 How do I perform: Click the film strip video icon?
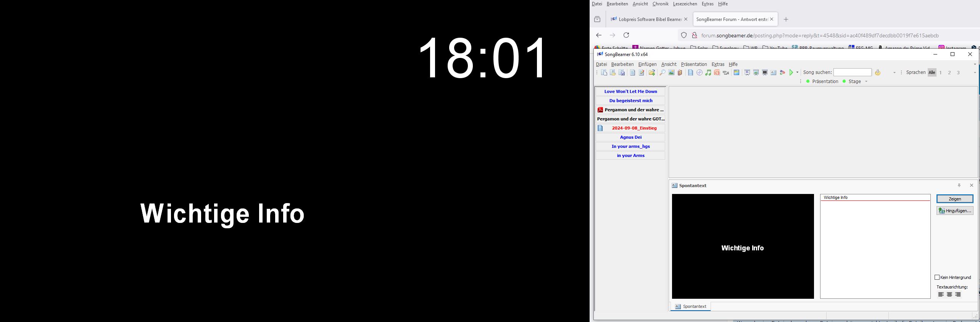point(690,72)
